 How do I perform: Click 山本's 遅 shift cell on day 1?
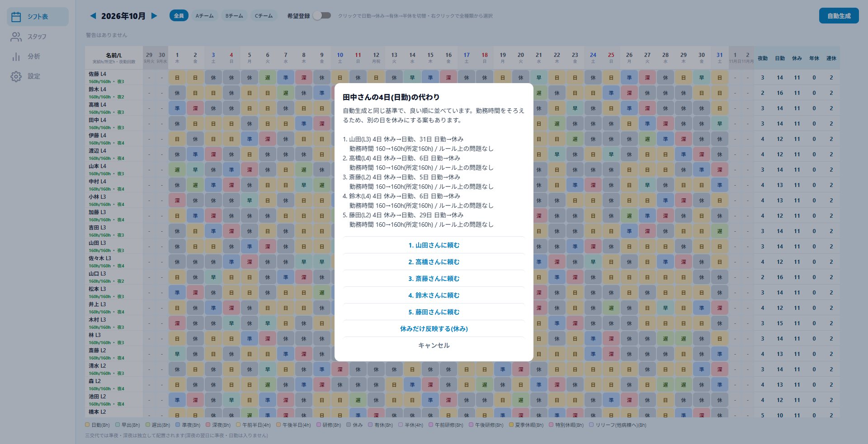tap(177, 170)
